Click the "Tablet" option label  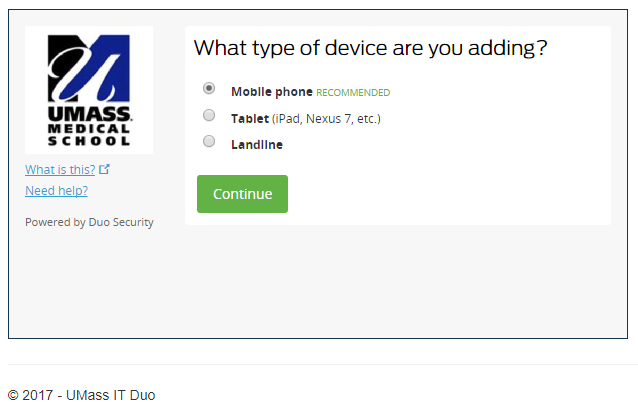[249, 118]
